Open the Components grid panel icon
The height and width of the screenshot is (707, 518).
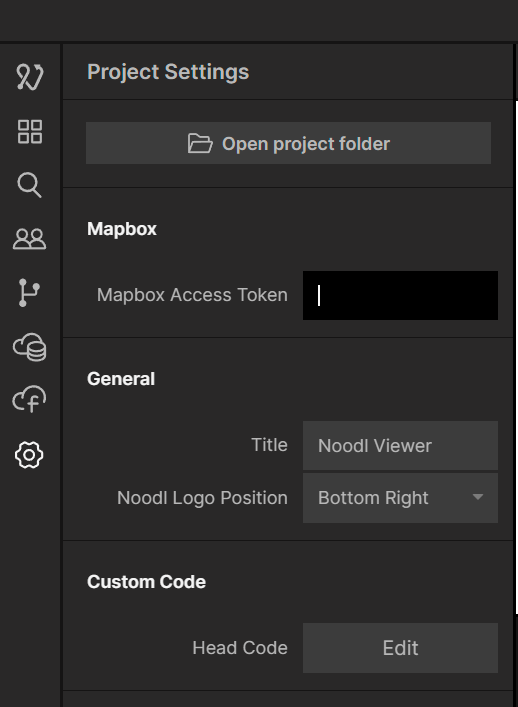coord(30,131)
